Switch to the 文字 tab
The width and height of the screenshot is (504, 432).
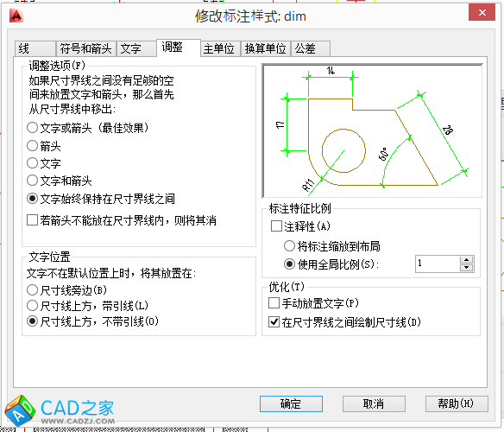click(x=136, y=48)
